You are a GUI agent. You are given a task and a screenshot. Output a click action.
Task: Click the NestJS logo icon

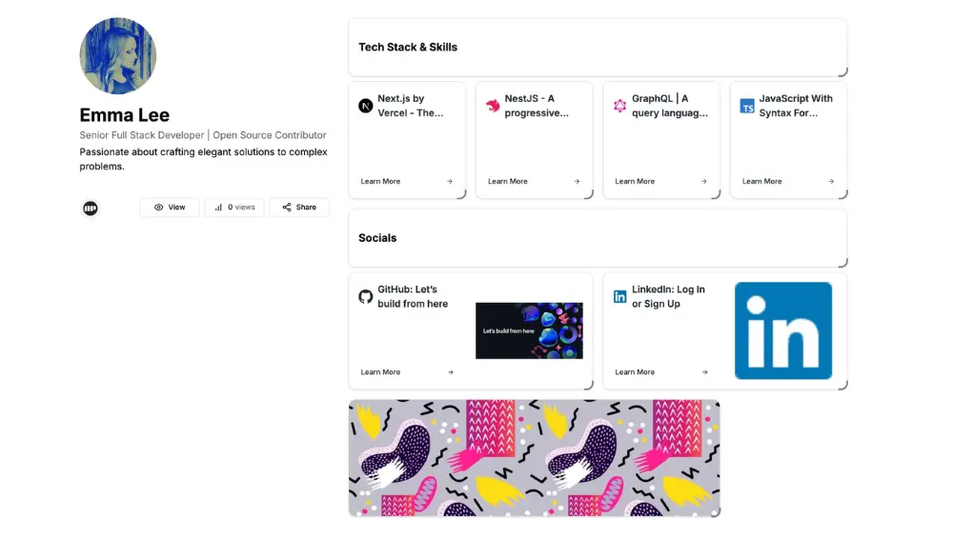[x=493, y=106]
